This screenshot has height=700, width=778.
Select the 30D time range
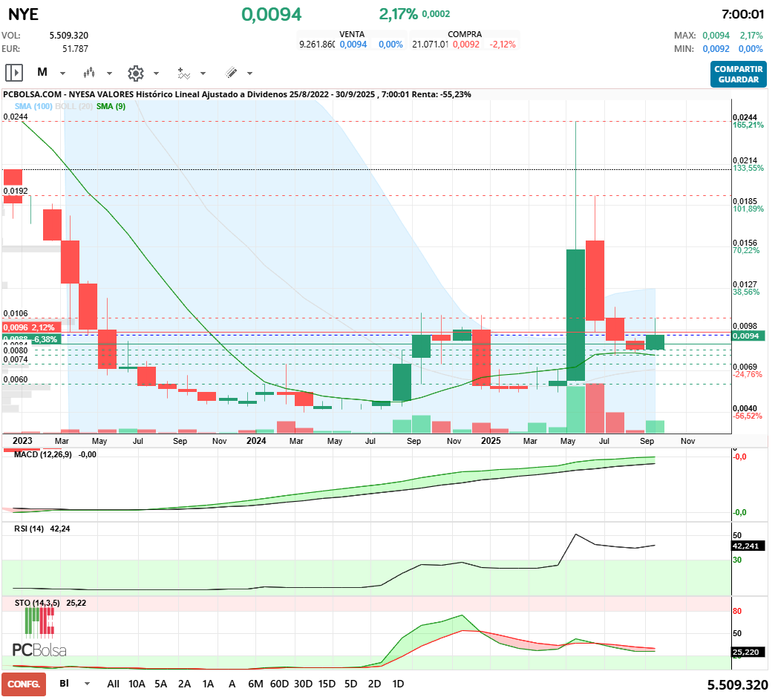click(303, 684)
